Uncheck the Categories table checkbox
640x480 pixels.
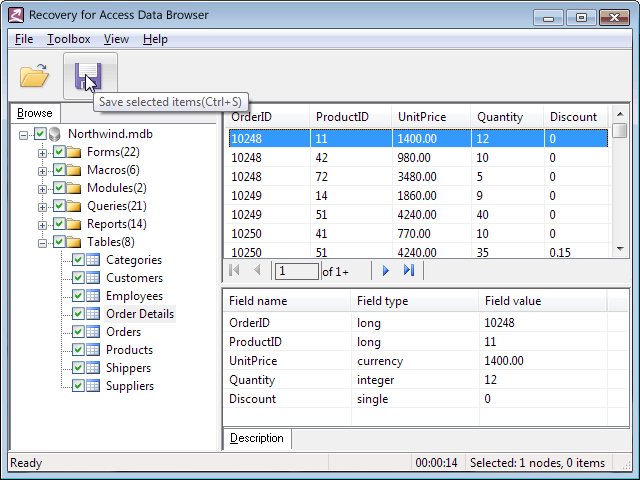click(78, 260)
